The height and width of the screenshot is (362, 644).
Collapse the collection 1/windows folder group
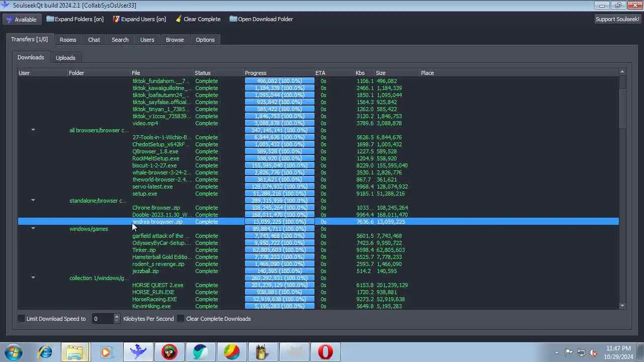point(33,278)
